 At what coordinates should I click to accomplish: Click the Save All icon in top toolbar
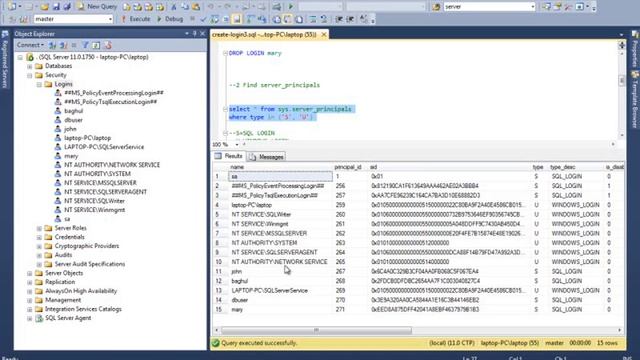[x=67, y=7]
